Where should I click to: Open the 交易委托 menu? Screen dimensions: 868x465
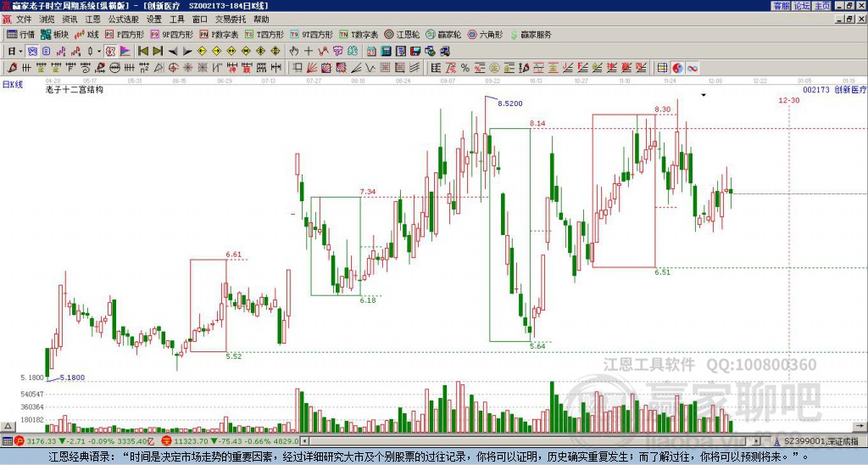click(231, 20)
